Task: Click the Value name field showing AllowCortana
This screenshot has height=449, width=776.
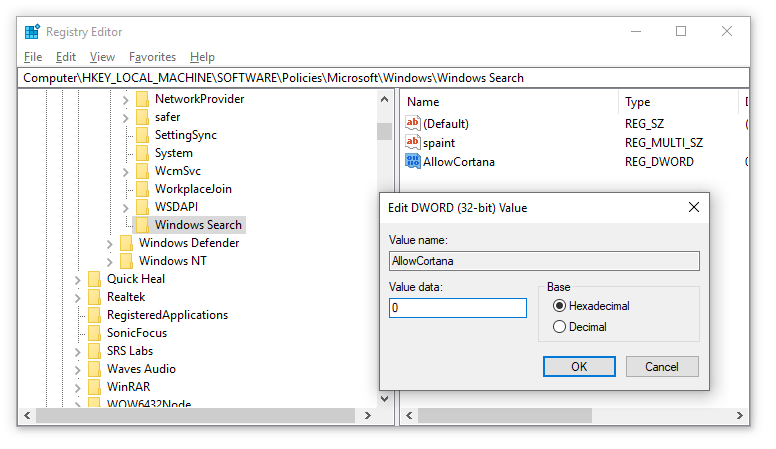Action: point(544,261)
